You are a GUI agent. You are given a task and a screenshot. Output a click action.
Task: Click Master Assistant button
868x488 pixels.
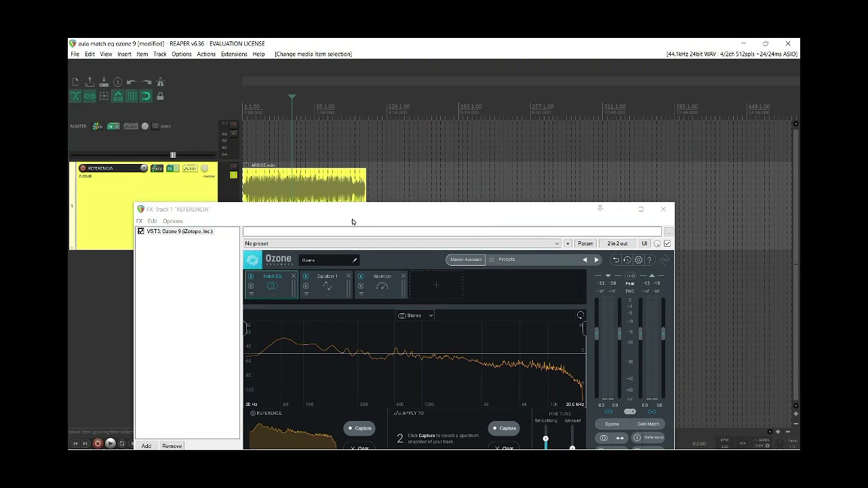pyautogui.click(x=466, y=260)
